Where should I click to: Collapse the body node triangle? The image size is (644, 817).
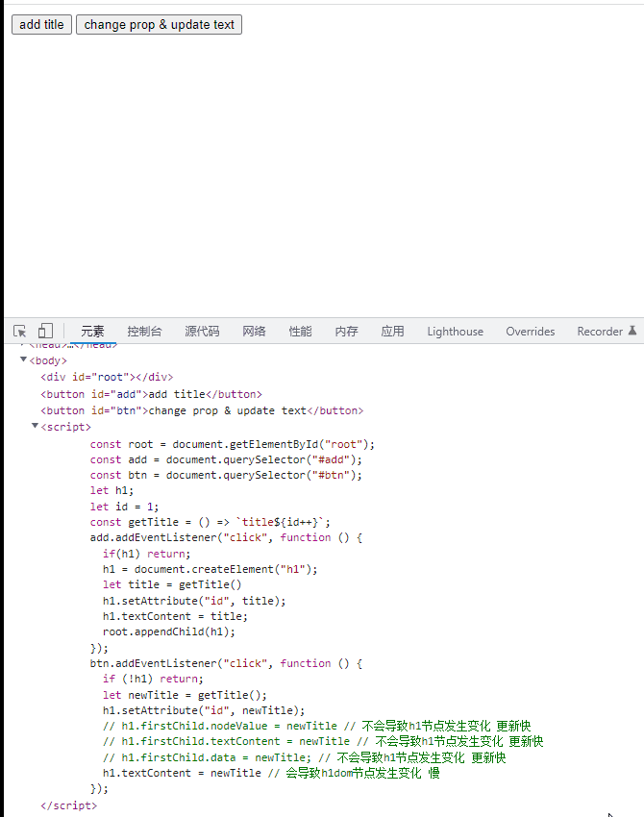pyautogui.click(x=23, y=359)
